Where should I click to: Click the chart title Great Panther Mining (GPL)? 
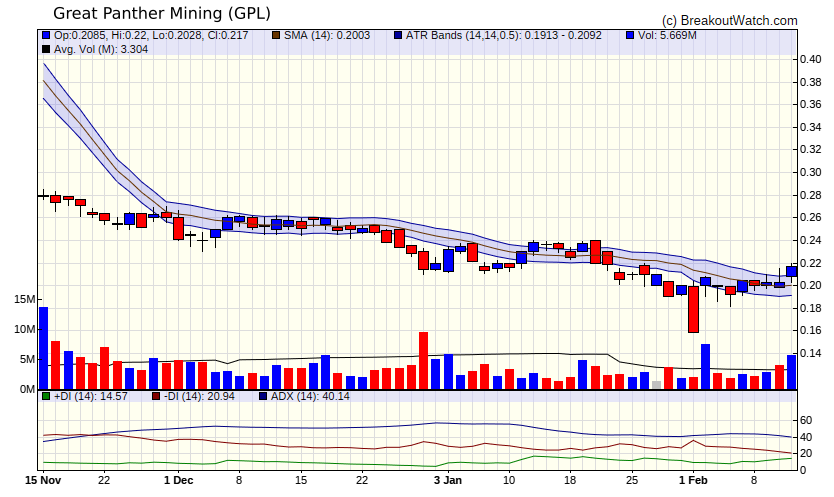[162, 13]
